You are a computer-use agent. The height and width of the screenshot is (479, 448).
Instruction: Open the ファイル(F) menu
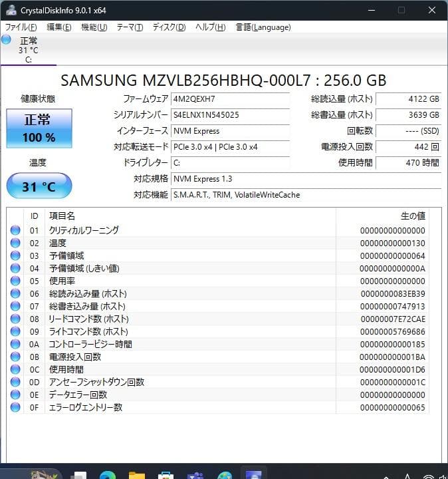pos(21,27)
